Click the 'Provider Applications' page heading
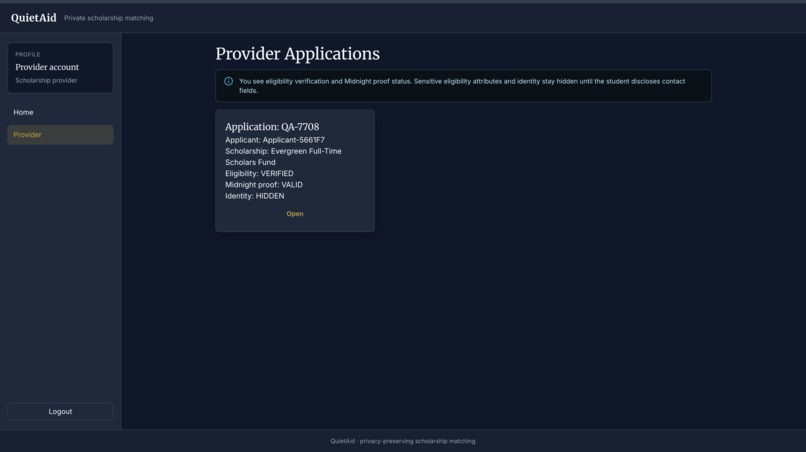806x452 pixels. click(x=298, y=54)
